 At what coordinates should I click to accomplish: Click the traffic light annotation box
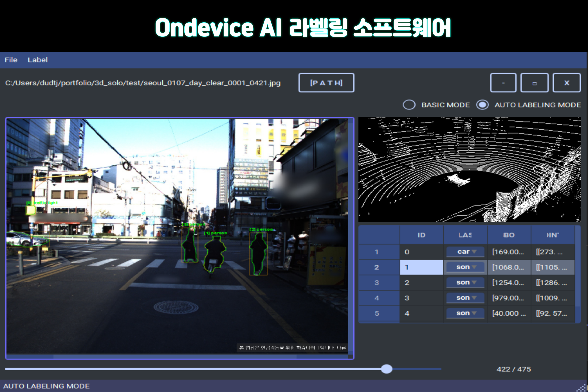tap(31, 210)
